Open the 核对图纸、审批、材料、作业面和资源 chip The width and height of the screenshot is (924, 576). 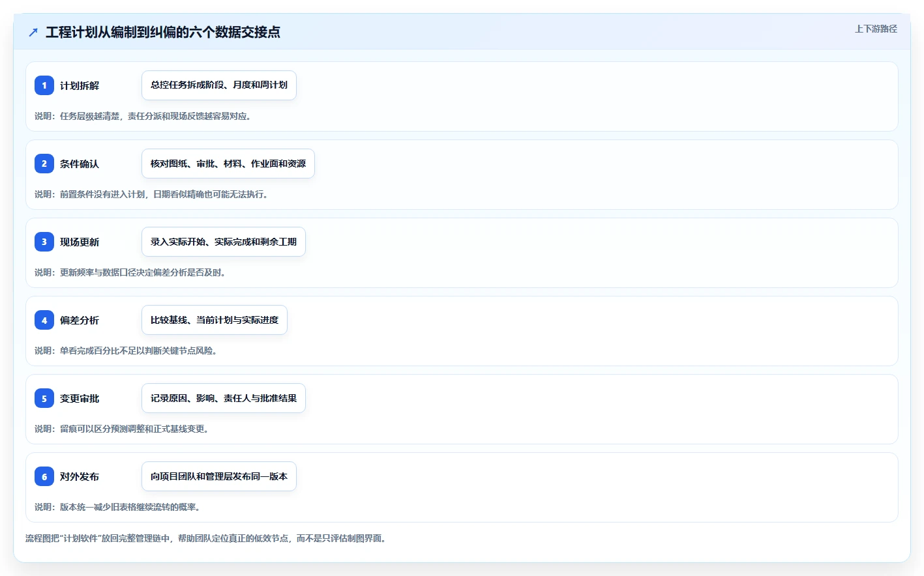(x=228, y=164)
